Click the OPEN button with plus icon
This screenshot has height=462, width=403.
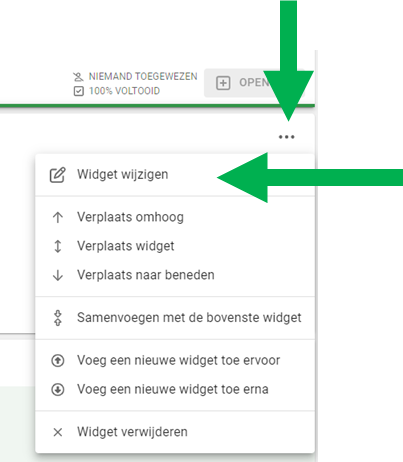pos(255,83)
